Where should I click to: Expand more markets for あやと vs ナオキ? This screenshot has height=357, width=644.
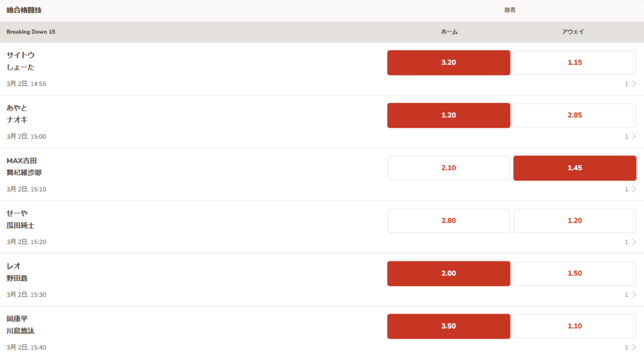coord(630,136)
